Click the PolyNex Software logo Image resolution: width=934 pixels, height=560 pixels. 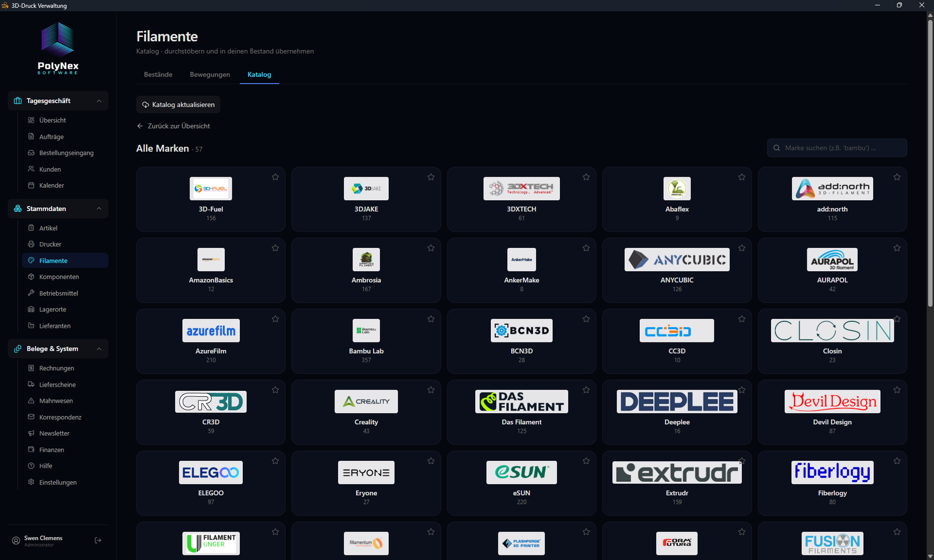[x=58, y=48]
